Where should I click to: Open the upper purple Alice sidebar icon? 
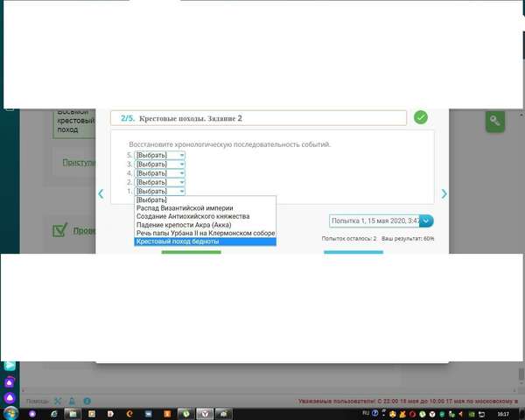(10, 381)
